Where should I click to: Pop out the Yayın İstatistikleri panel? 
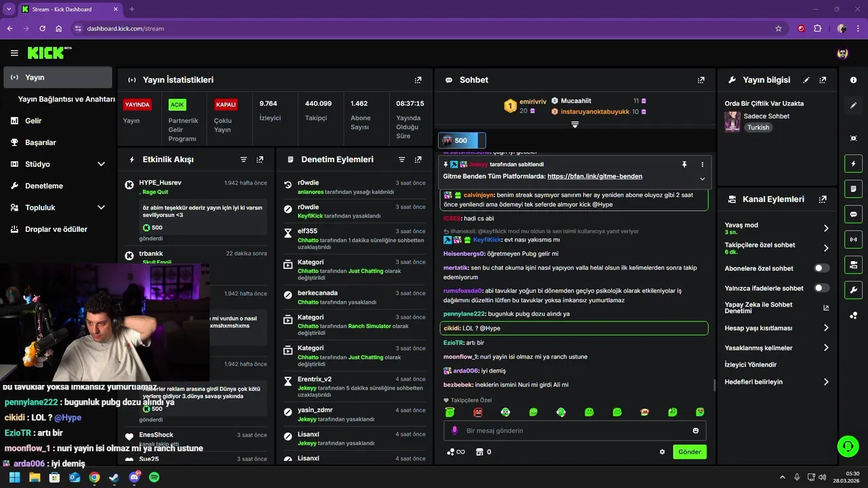(x=418, y=80)
